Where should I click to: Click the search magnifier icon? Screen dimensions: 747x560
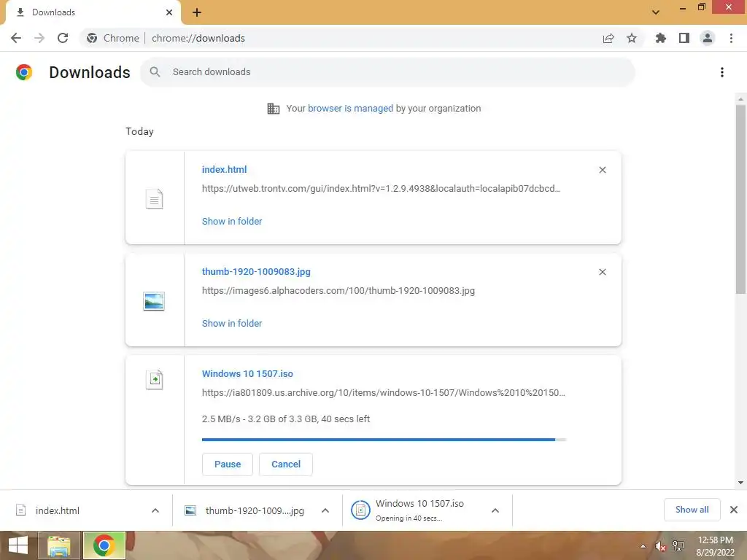point(155,72)
